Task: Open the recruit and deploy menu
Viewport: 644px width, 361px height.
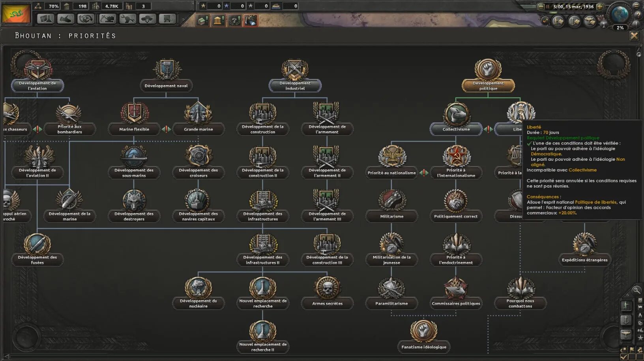Action: 147,19
